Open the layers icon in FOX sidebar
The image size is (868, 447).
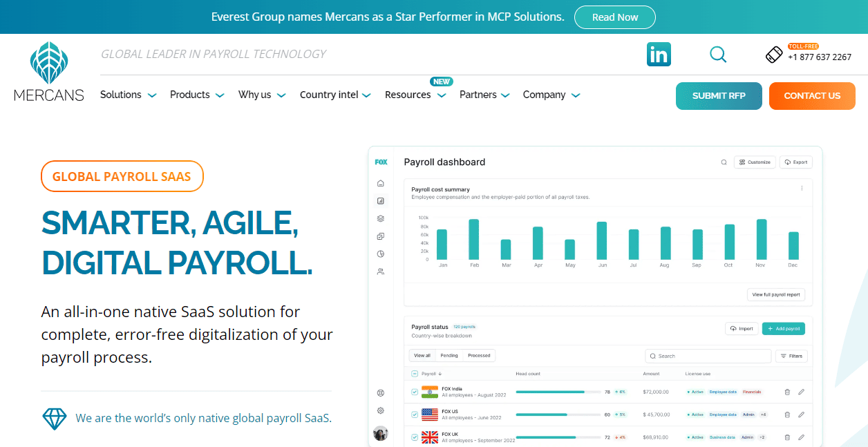pyautogui.click(x=380, y=219)
